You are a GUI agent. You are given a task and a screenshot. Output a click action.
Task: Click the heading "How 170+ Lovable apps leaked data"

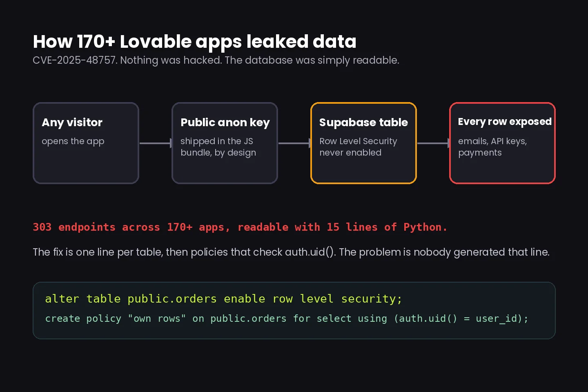194,42
